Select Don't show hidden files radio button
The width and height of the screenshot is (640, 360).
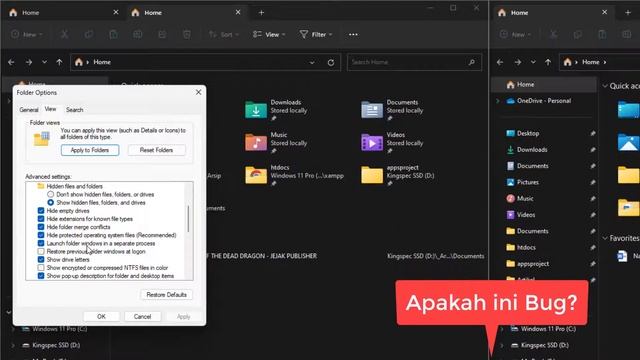(51, 194)
